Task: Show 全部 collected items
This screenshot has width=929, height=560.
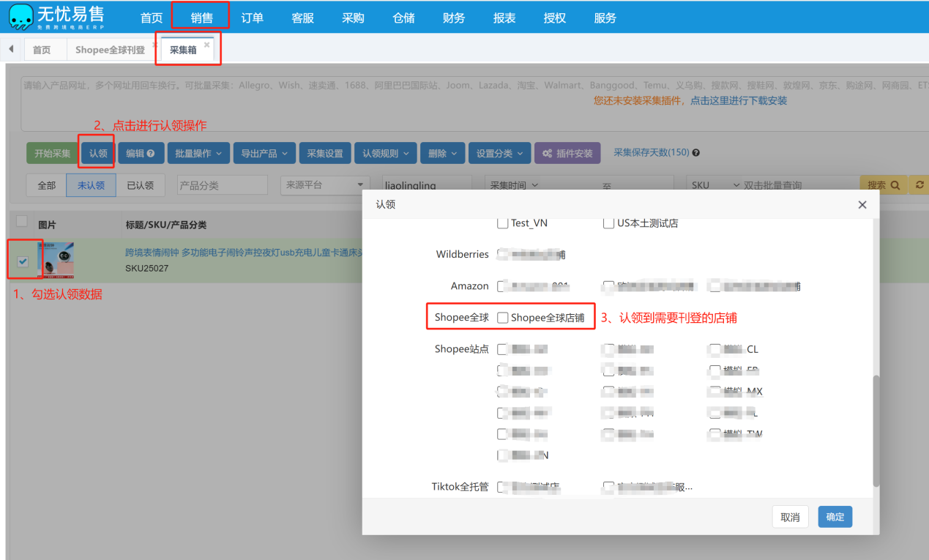Action: tap(47, 185)
